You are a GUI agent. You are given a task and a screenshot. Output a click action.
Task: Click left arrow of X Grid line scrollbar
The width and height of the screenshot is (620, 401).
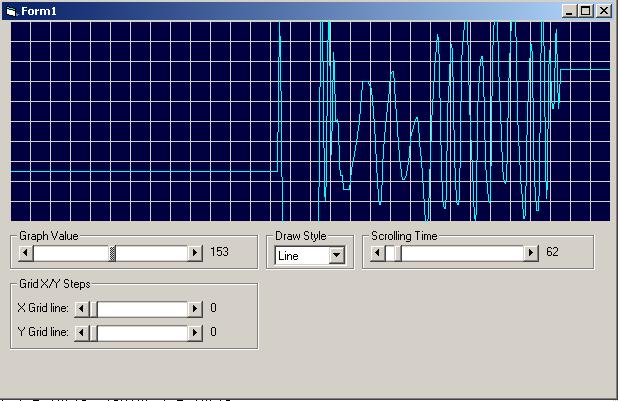pos(82,309)
